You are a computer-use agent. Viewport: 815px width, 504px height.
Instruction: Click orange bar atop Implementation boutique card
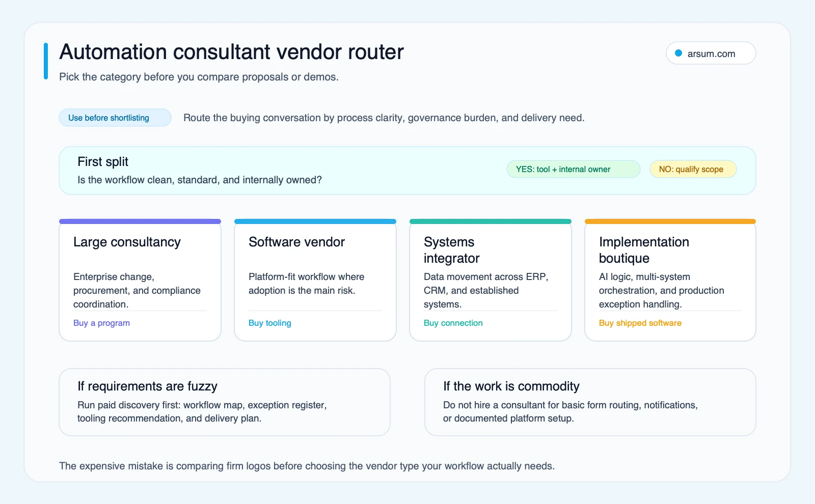(670, 221)
